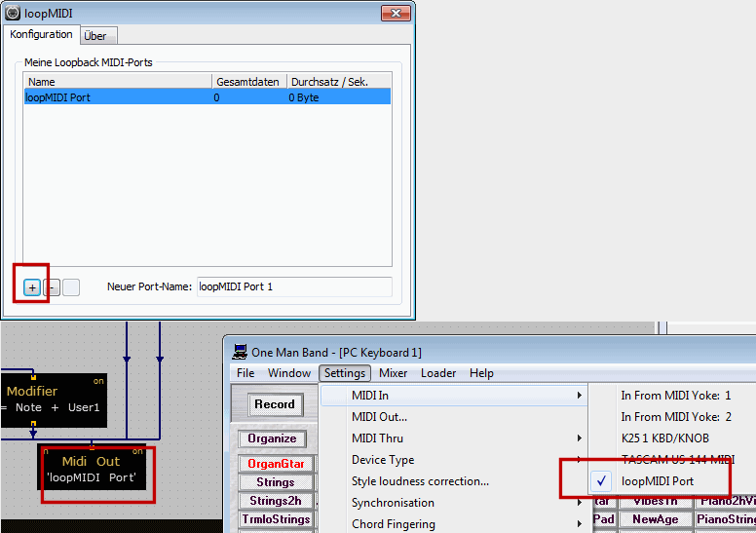Open the Device Type submenu

[453, 460]
